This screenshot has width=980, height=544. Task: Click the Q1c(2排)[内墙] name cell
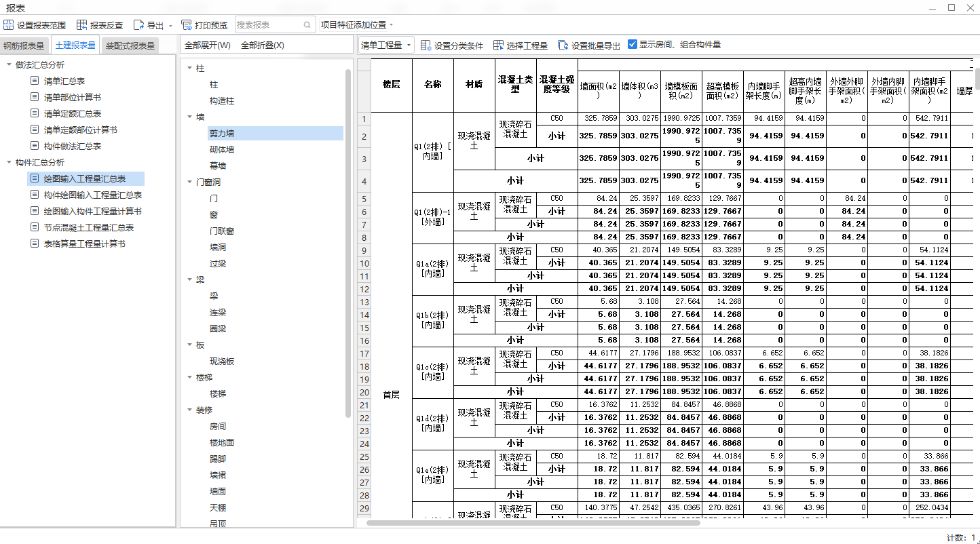pos(432,372)
